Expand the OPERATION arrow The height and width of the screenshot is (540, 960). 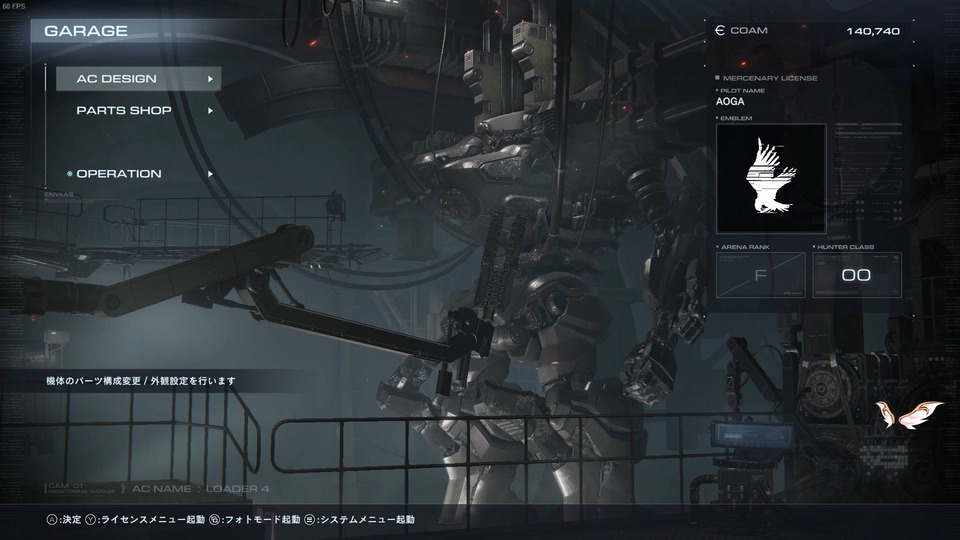coord(210,174)
